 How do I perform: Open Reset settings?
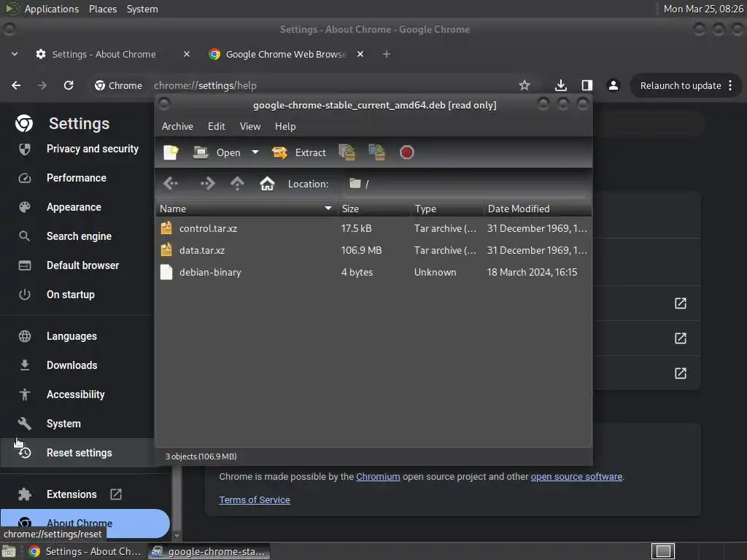click(79, 453)
